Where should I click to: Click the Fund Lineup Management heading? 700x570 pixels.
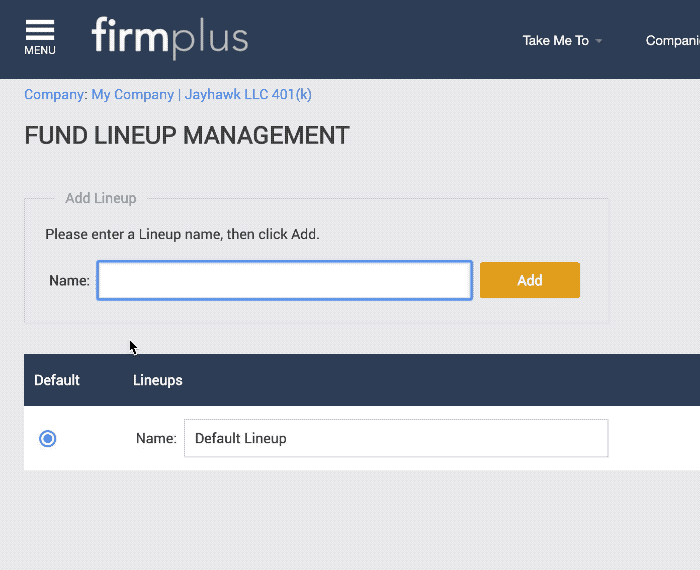pos(187,135)
